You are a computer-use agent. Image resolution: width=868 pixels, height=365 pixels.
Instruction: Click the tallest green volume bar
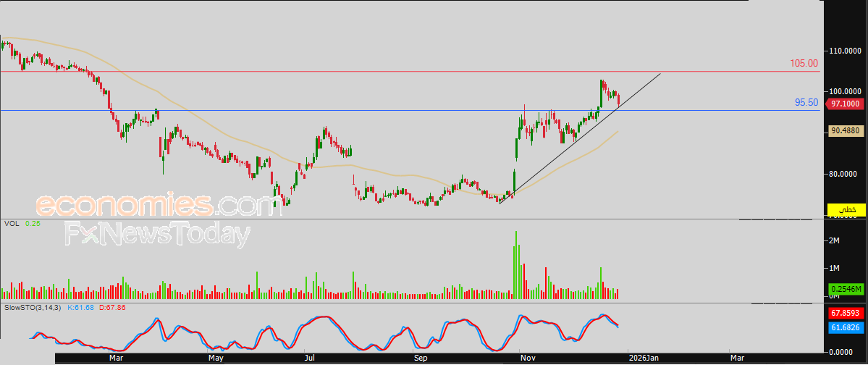tap(516, 265)
